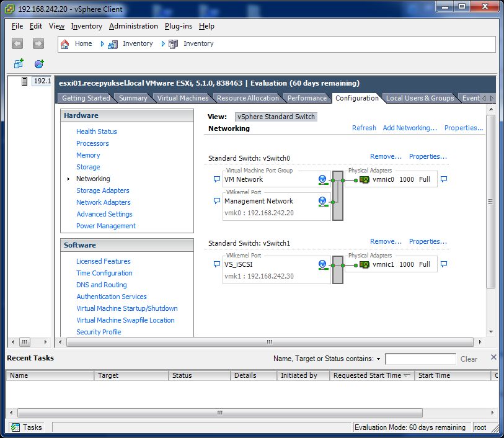Image resolution: width=504 pixels, height=438 pixels.
Task: Open the DNS and Routing link
Action: (x=101, y=285)
